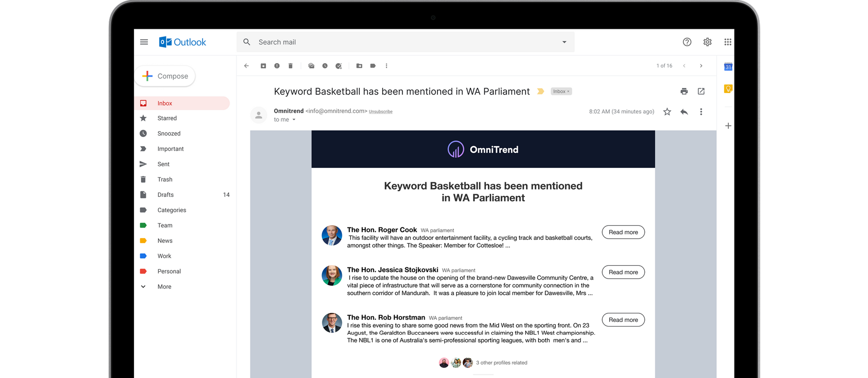Image resolution: width=868 pixels, height=378 pixels.
Task: Print the email message
Action: tap(684, 91)
